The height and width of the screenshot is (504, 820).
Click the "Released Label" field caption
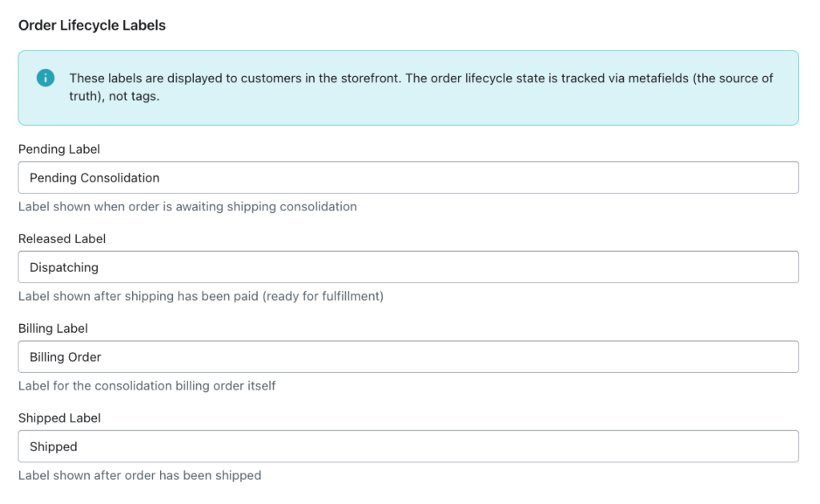coord(62,238)
